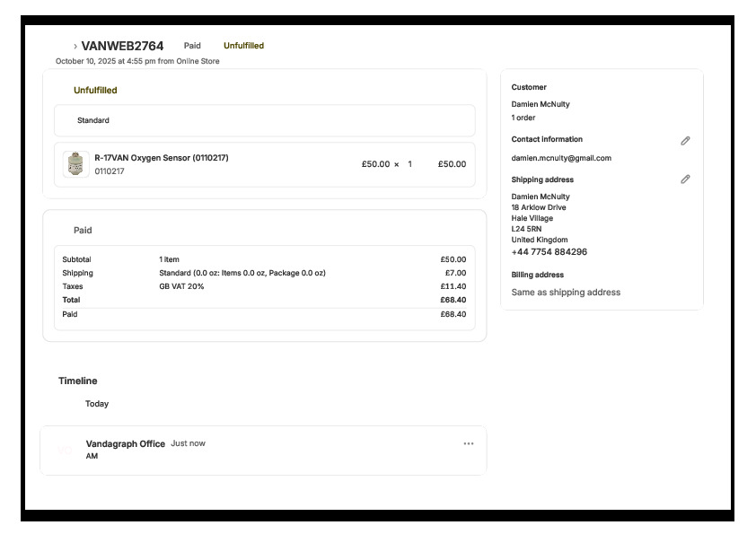Screen dimensions: 756x534
Task: Click the Unfulfilled status badge in header
Action: (243, 46)
